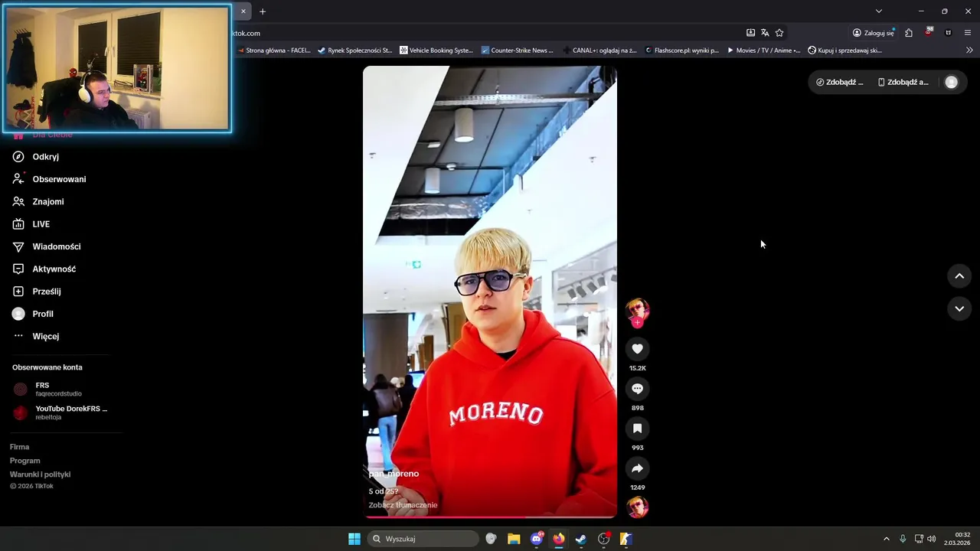Click Zobacz tłumaczenie under the caption
Screen dimensions: 980x551
403,505
